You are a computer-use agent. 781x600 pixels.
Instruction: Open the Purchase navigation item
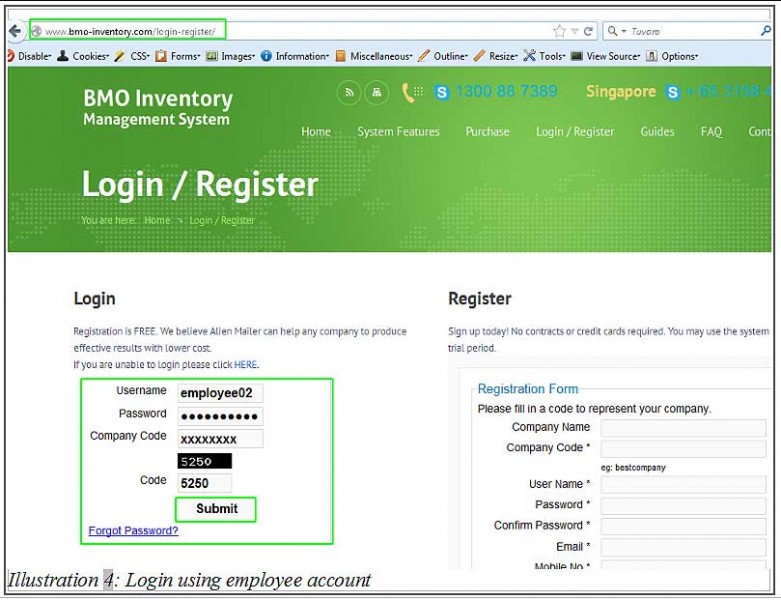coord(487,131)
